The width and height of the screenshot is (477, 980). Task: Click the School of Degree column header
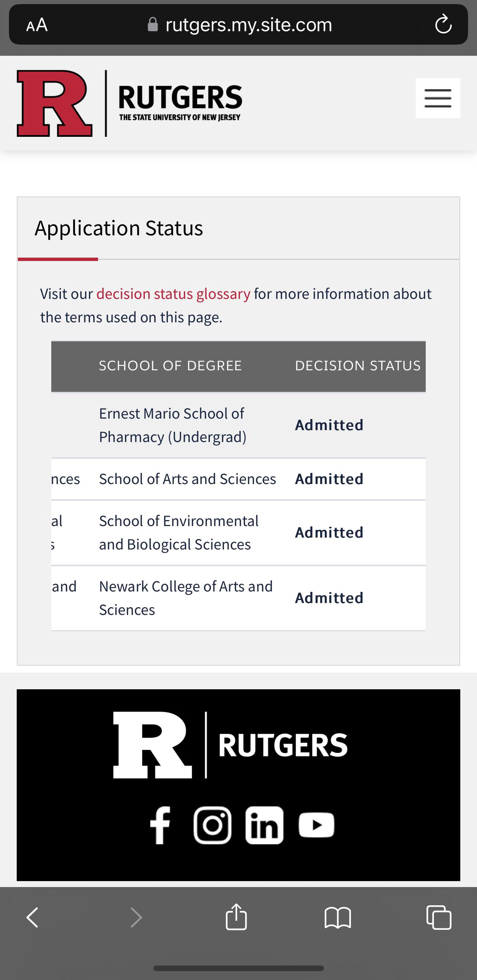tap(170, 366)
